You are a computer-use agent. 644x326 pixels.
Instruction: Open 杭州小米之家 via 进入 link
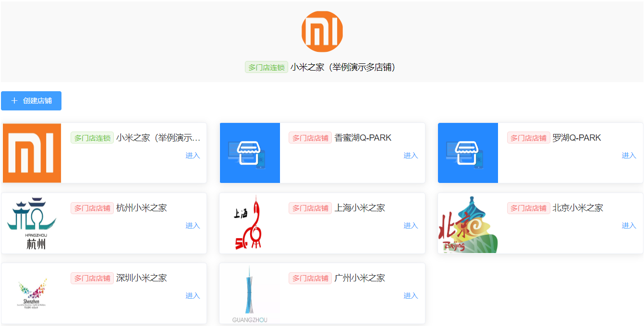tap(193, 226)
